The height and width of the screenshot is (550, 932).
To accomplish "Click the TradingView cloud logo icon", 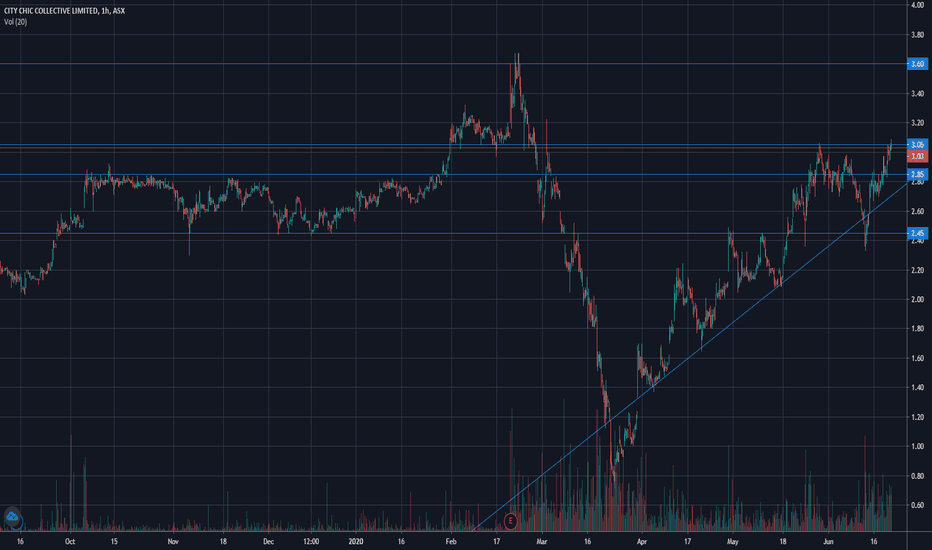I will pyautogui.click(x=12, y=516).
